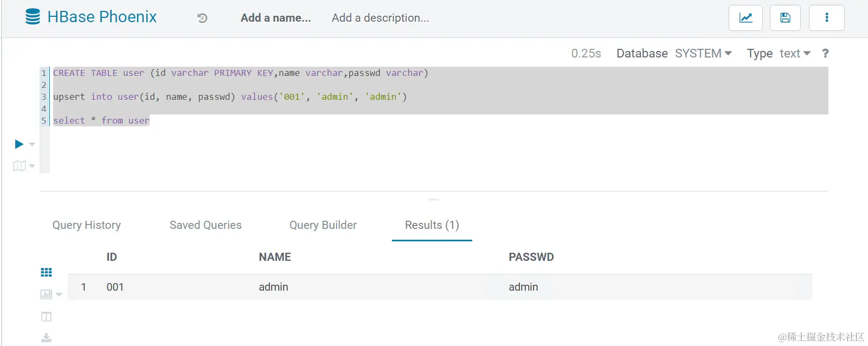Select the '001' ID cell
Screen dimensions: 868x346
pyautogui.click(x=115, y=287)
